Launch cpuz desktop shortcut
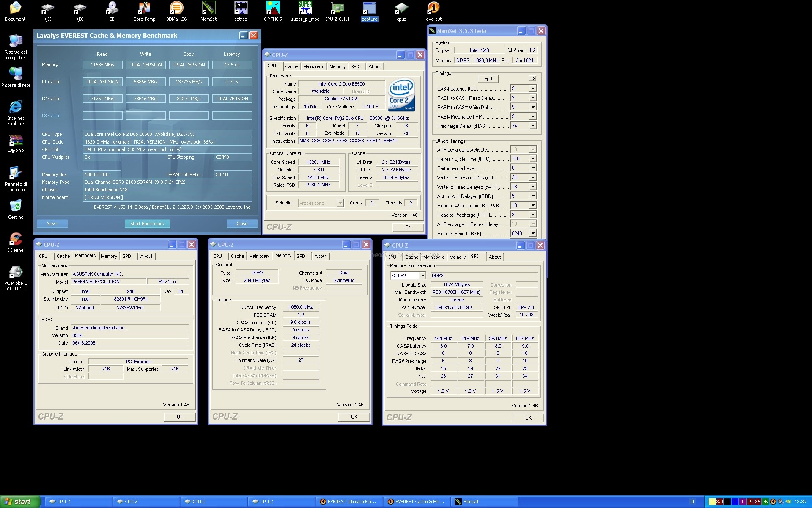The image size is (812, 508). [401, 11]
